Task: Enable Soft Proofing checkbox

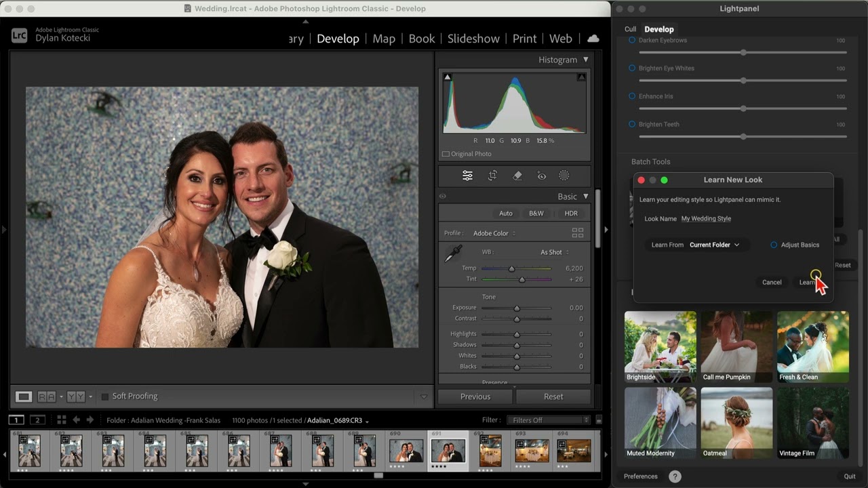Action: pos(104,396)
